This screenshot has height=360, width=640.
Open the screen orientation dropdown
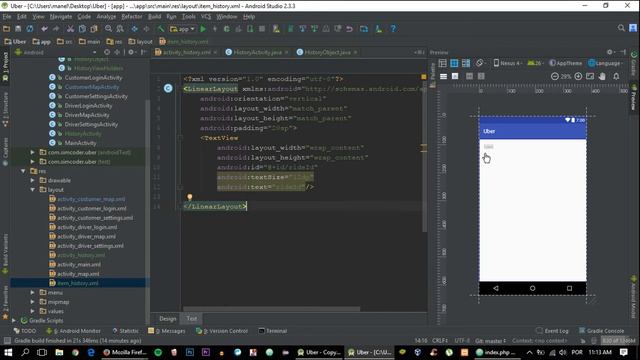[480, 63]
